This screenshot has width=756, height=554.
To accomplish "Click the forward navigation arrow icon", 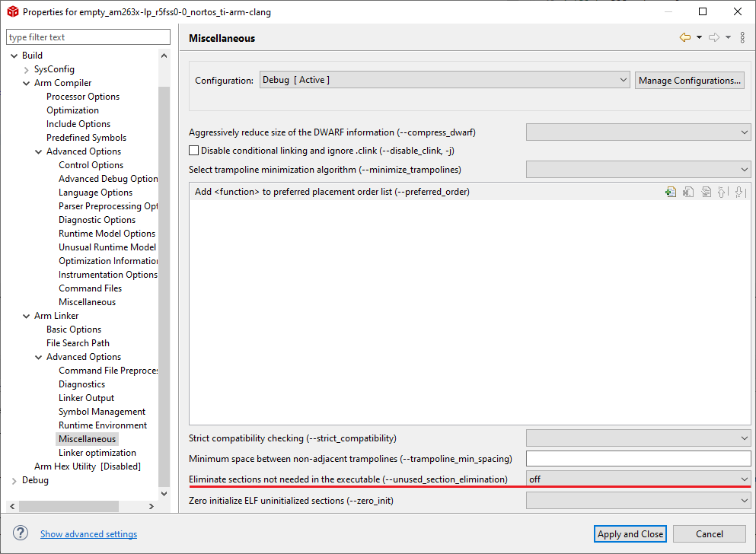I will point(714,38).
